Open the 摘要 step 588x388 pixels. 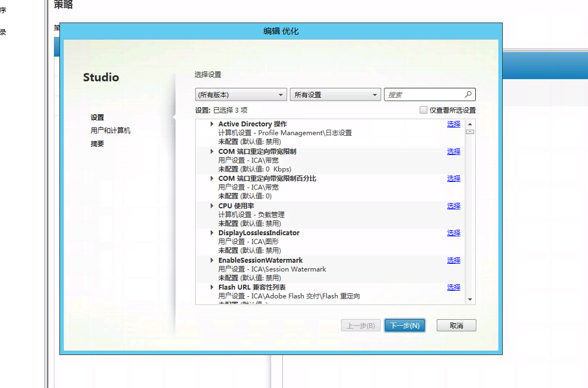[97, 144]
